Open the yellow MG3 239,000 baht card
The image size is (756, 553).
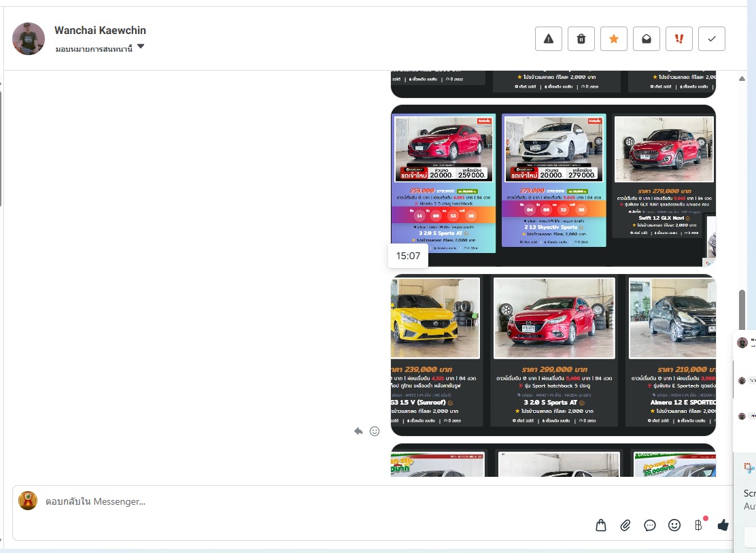click(436, 351)
